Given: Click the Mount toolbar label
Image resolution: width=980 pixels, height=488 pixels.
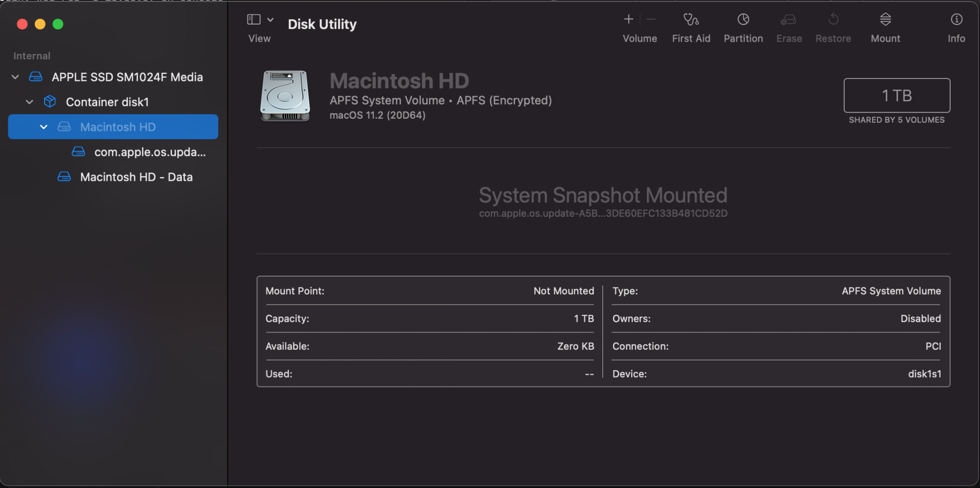Looking at the screenshot, I should (x=885, y=38).
